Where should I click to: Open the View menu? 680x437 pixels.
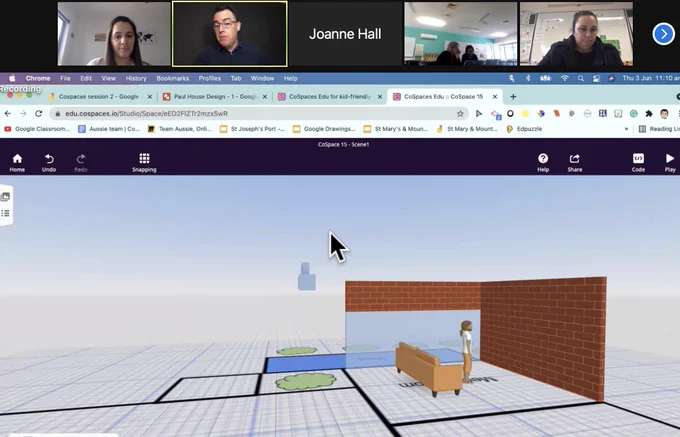108,78
